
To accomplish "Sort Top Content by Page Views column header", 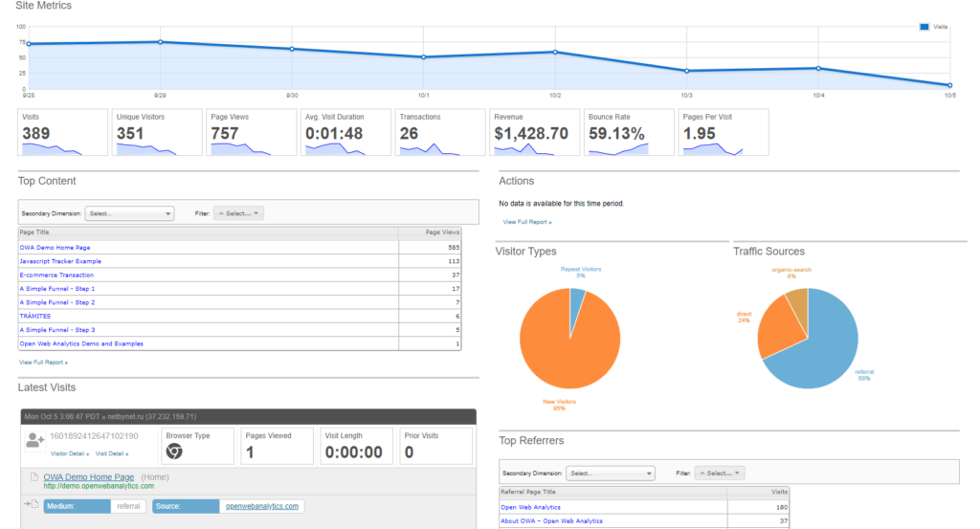I will [x=442, y=231].
